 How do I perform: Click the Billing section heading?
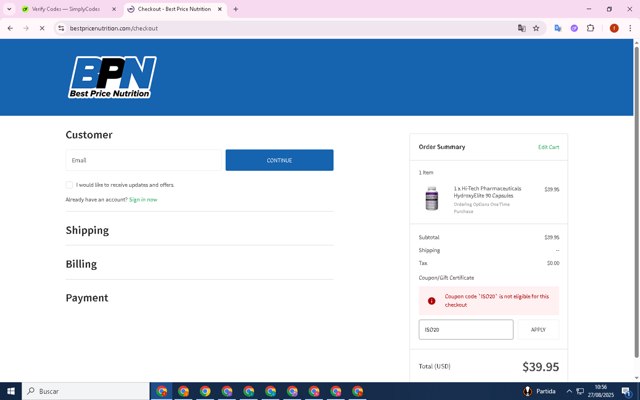[81, 264]
